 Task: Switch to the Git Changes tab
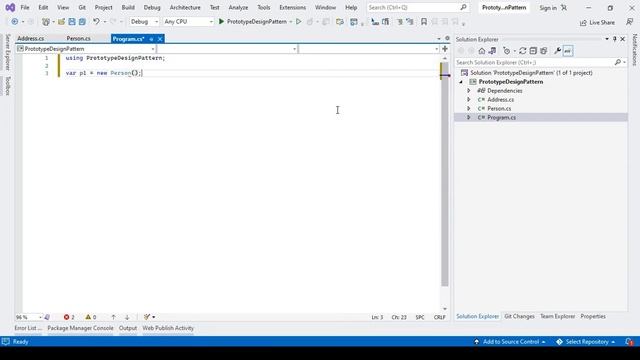(x=519, y=316)
